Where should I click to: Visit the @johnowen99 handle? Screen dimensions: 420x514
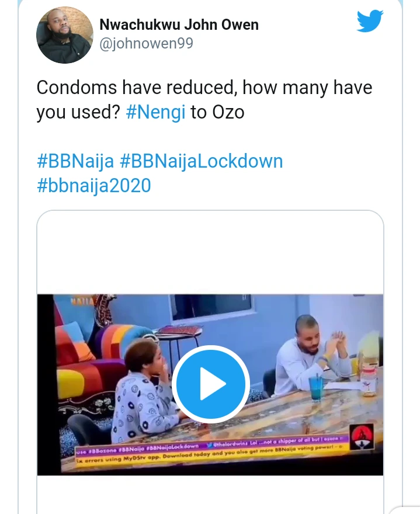[x=146, y=43]
